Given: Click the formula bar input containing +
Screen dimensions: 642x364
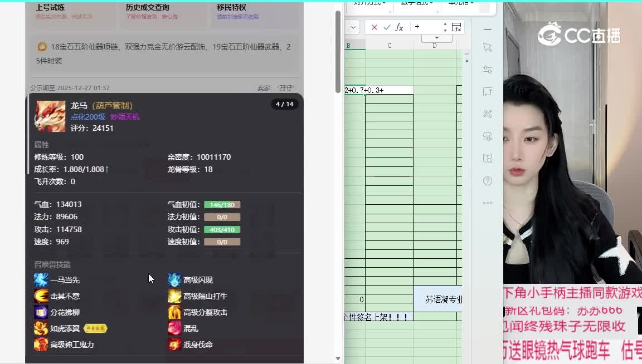Looking at the screenshot, I should pos(426,27).
